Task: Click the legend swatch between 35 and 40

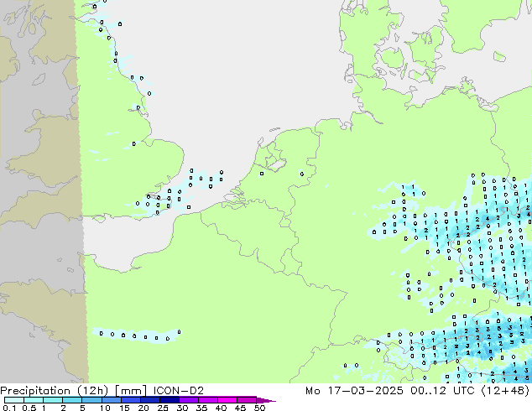Action: click(208, 400)
